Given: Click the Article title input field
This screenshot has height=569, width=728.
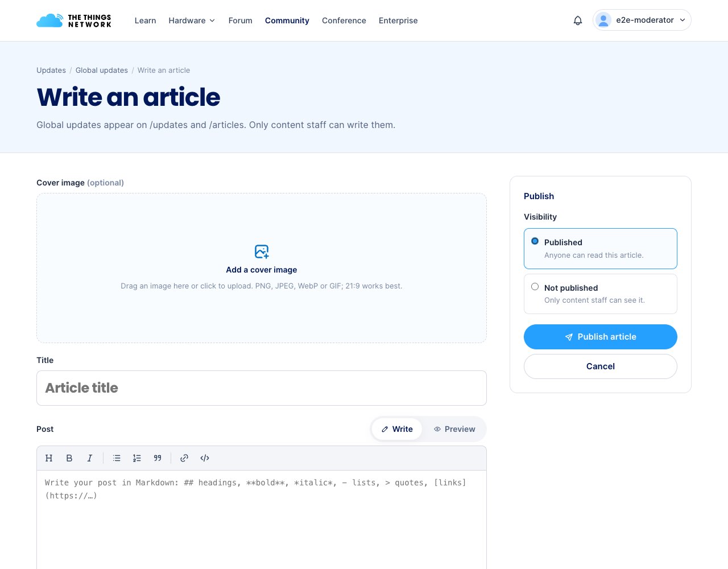Looking at the screenshot, I should (x=262, y=388).
